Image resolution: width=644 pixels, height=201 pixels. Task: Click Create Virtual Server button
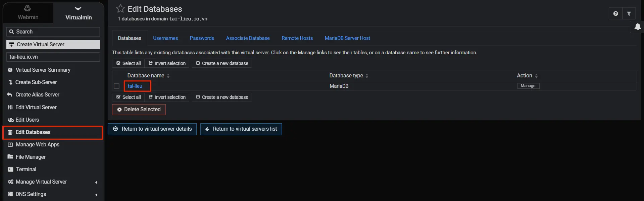(53, 45)
